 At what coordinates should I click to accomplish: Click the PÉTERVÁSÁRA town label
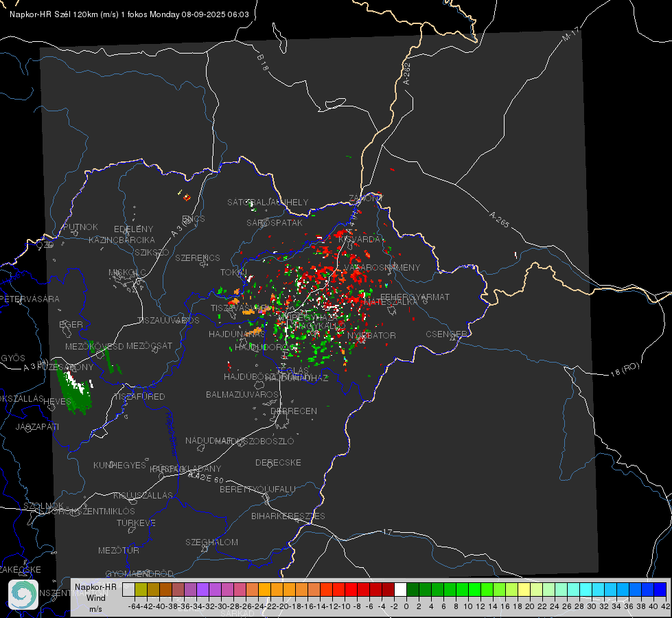tap(30, 299)
